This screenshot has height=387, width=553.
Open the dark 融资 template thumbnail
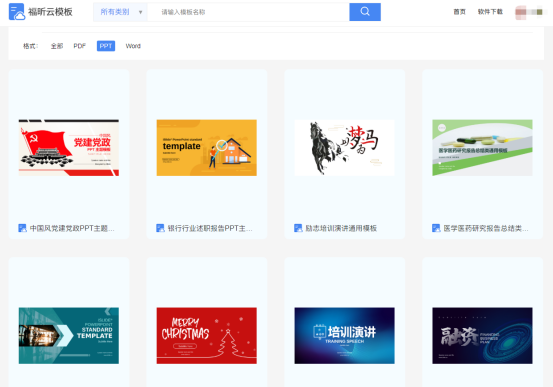pyautogui.click(x=482, y=335)
